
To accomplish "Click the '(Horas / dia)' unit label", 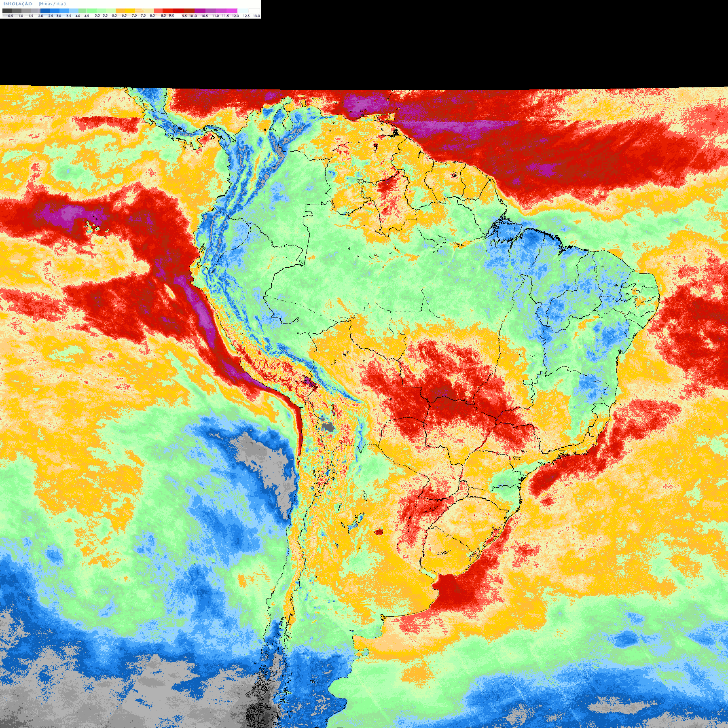I will 52,4.
